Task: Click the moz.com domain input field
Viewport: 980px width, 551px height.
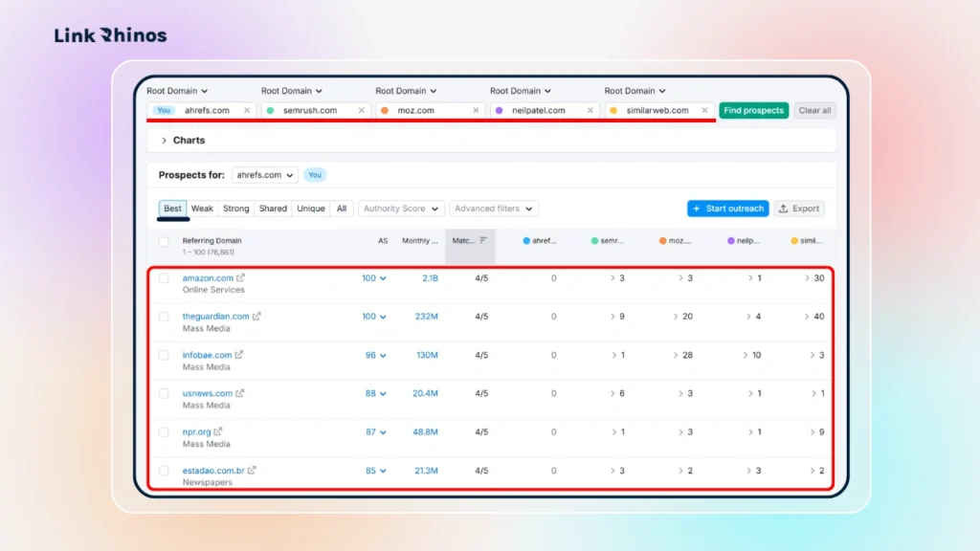Action: tap(430, 111)
